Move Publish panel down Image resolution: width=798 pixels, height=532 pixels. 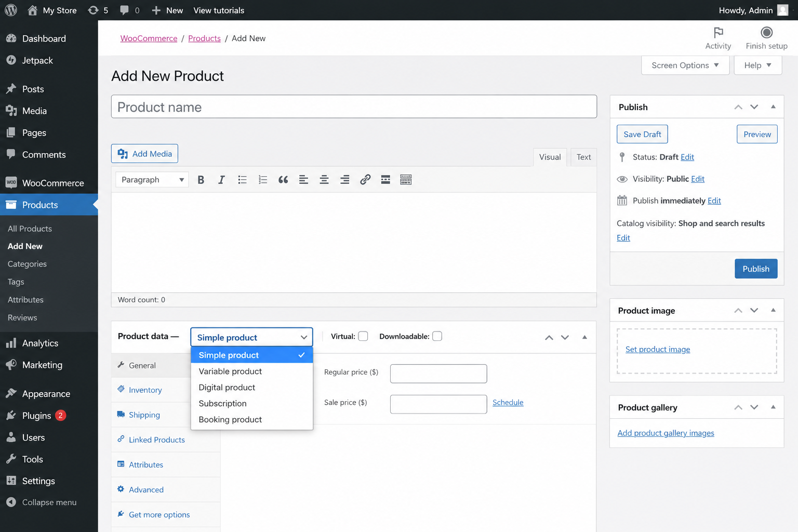pos(754,107)
